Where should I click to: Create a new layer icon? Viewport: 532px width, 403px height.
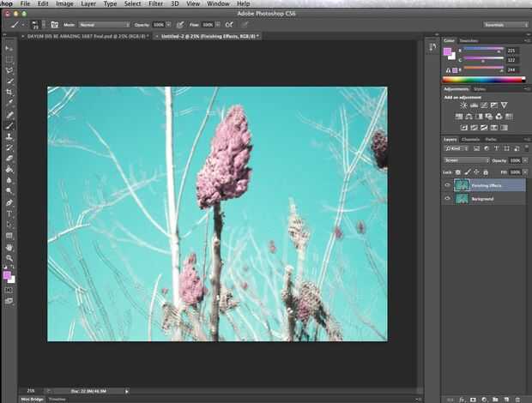(506, 400)
